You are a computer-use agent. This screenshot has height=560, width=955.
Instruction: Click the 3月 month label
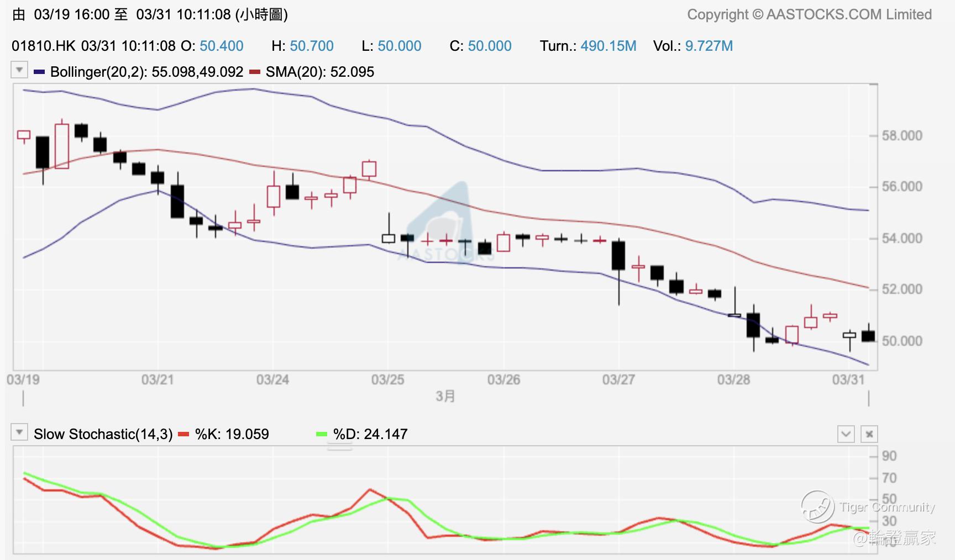tap(445, 397)
